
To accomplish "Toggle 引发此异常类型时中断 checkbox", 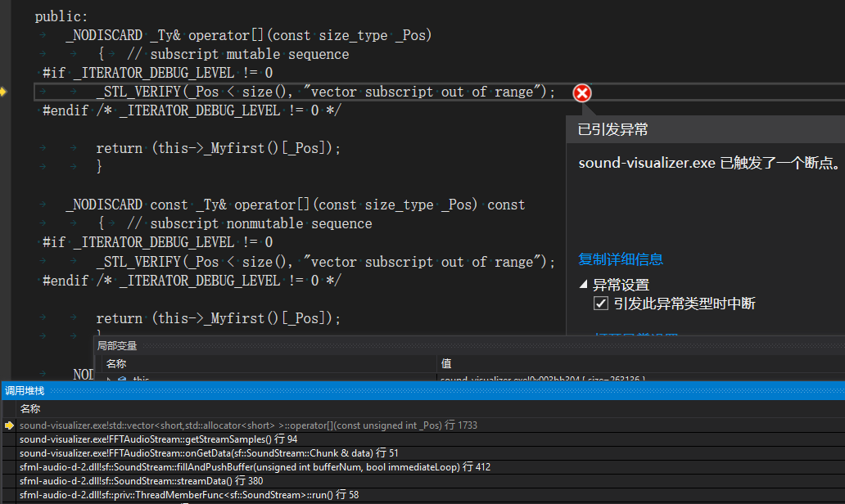I will pyautogui.click(x=601, y=304).
